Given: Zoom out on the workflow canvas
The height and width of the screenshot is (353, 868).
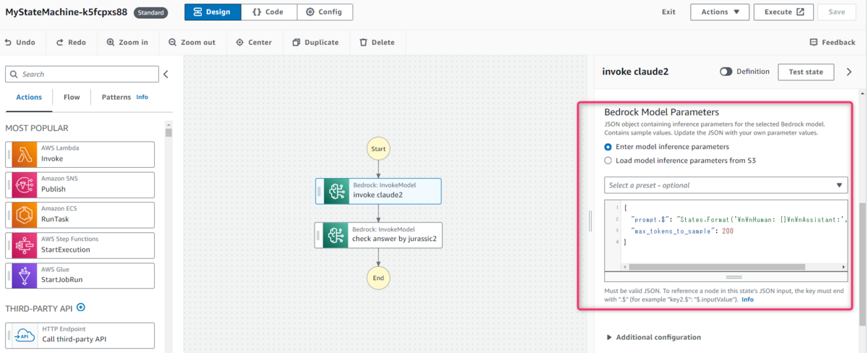Looking at the screenshot, I should point(192,42).
